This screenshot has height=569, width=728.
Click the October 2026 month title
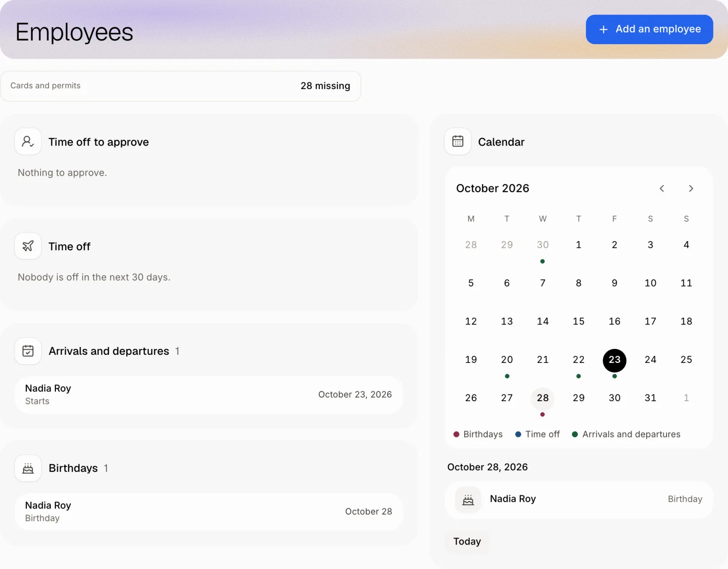click(492, 188)
